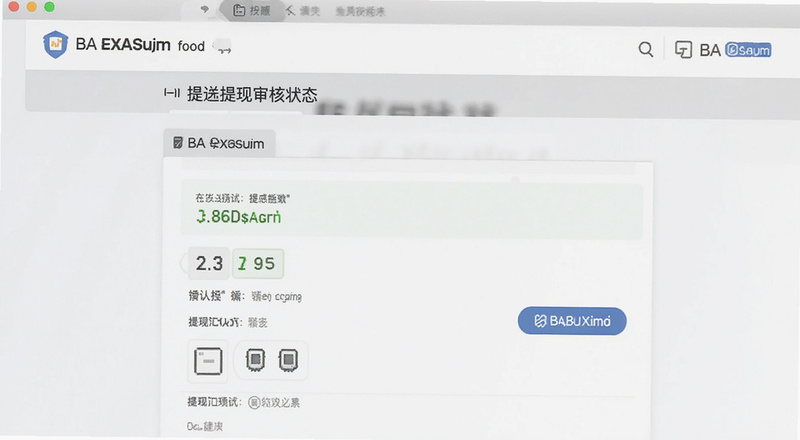
Task: Choose the 2.3 value box
Action: tap(209, 263)
